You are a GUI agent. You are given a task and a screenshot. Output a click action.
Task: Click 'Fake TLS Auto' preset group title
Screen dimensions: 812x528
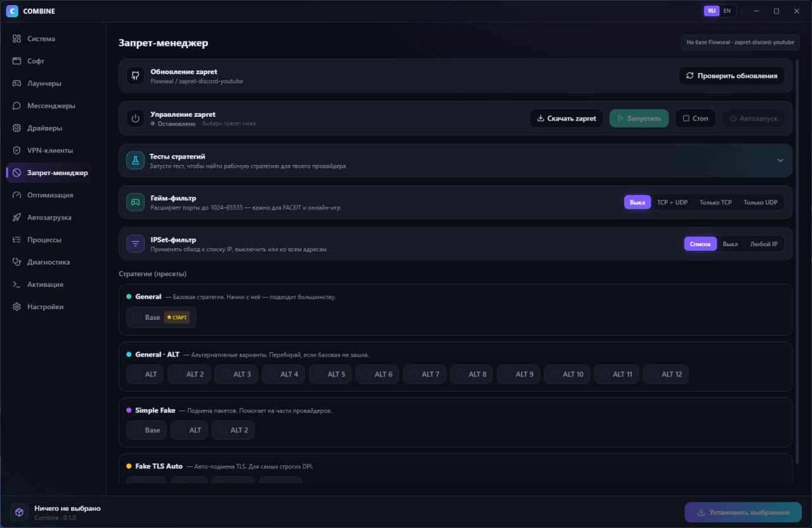[x=159, y=466]
